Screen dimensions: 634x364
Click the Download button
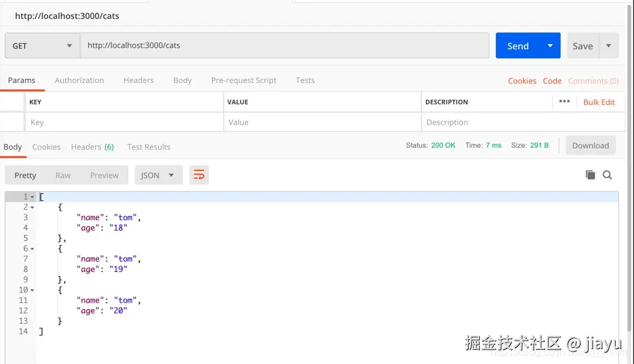pos(591,146)
